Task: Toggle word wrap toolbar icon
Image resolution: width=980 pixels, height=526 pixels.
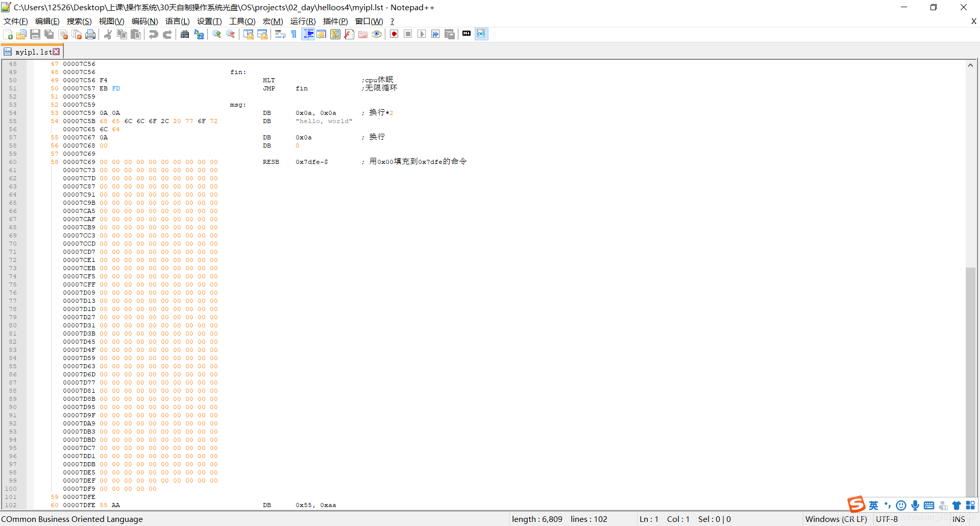Action: 280,34
